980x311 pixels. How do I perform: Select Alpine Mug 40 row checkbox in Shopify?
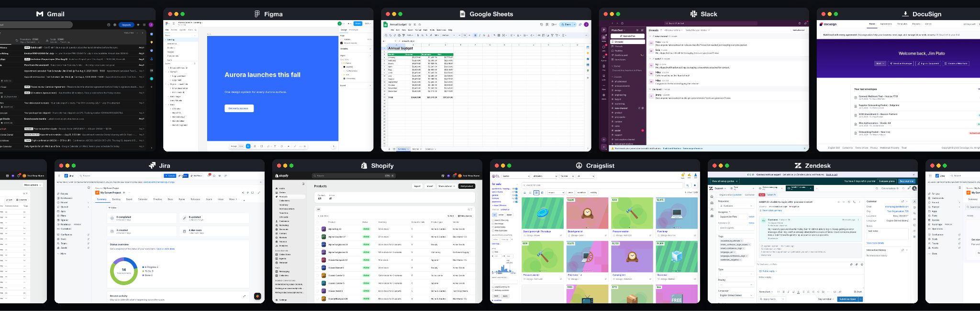tap(317, 229)
